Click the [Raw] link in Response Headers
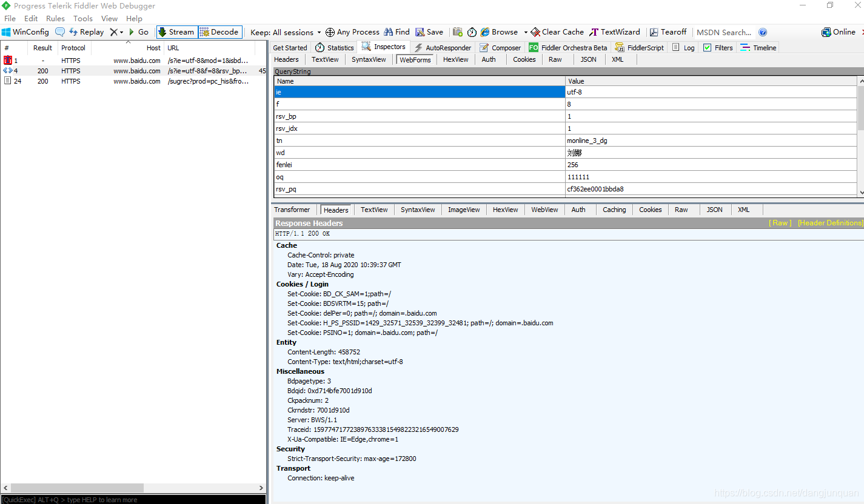The width and height of the screenshot is (864, 504). (780, 223)
